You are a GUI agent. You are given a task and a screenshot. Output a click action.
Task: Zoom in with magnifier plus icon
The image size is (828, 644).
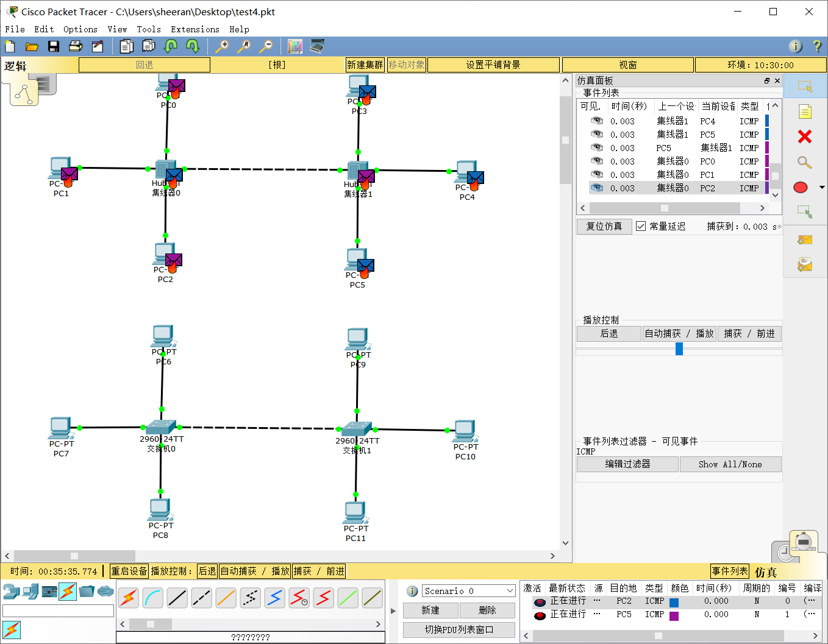click(222, 46)
